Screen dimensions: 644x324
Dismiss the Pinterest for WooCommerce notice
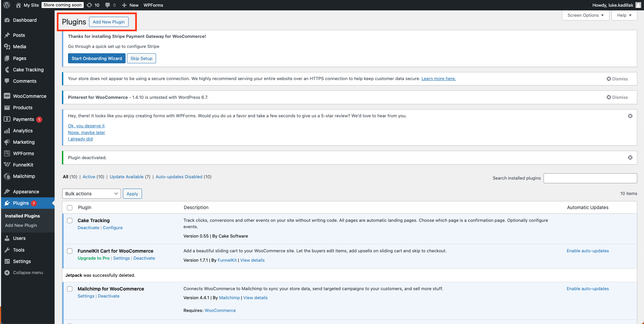click(x=617, y=97)
